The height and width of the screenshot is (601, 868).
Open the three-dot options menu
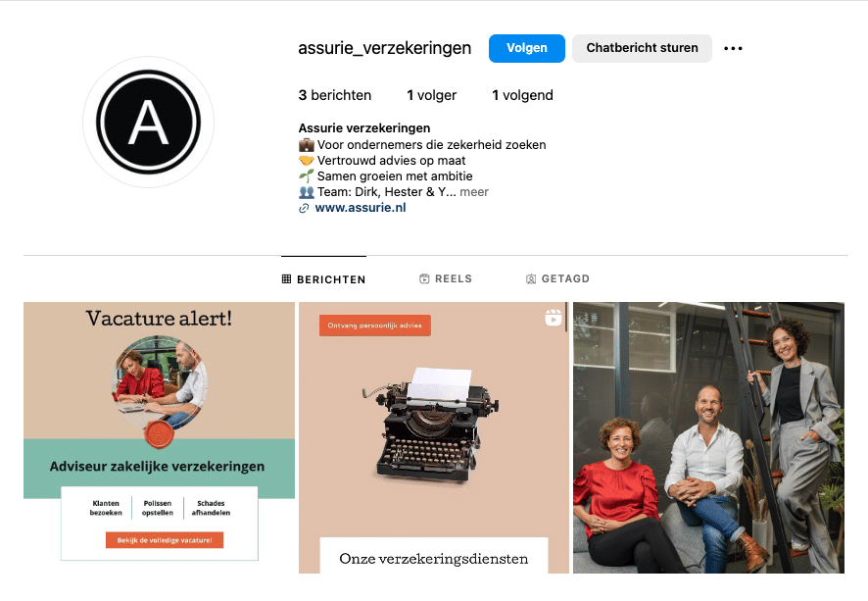point(733,49)
